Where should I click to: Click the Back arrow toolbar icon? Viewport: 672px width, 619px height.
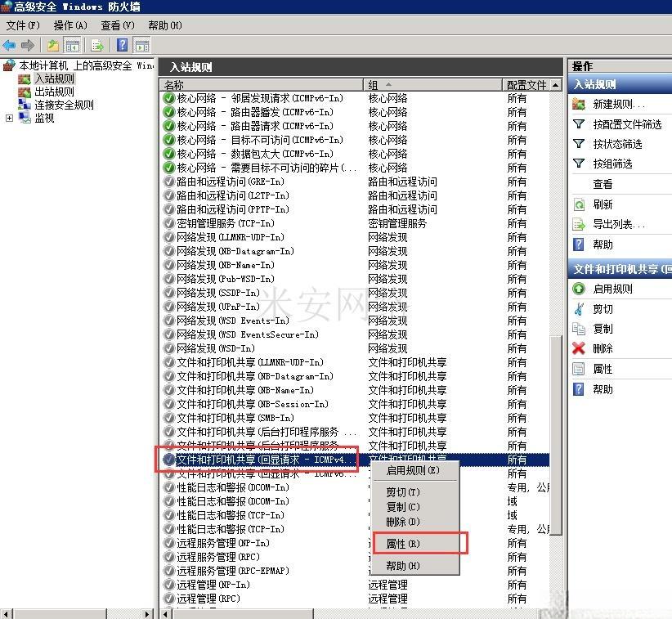click(10, 45)
